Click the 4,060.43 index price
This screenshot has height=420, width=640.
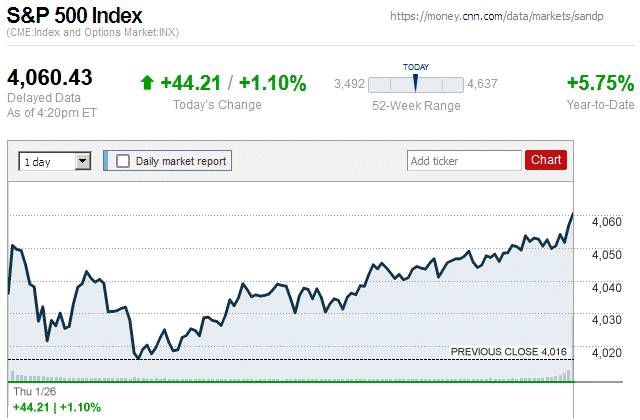click(x=50, y=78)
